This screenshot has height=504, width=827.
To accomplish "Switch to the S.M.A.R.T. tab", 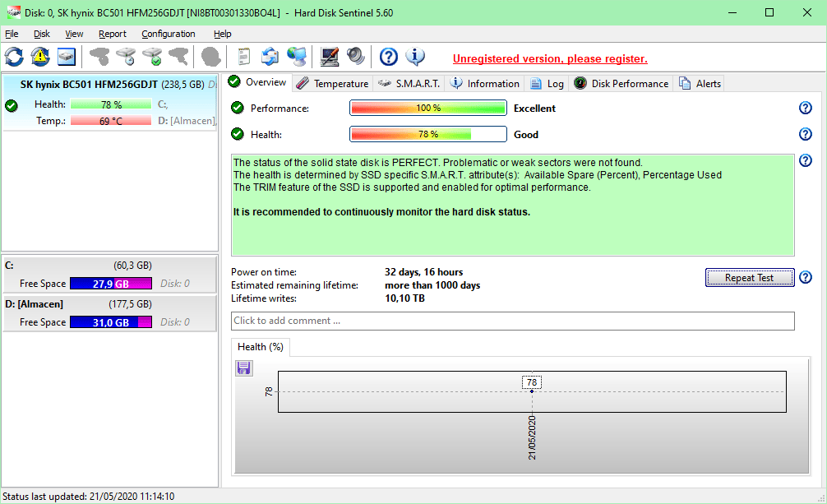I will 409,83.
